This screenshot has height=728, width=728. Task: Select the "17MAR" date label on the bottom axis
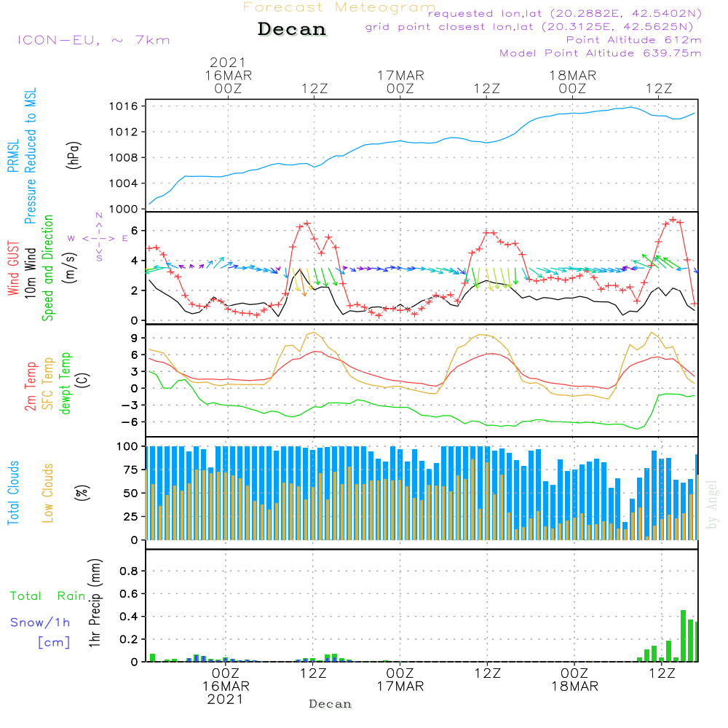(x=400, y=687)
